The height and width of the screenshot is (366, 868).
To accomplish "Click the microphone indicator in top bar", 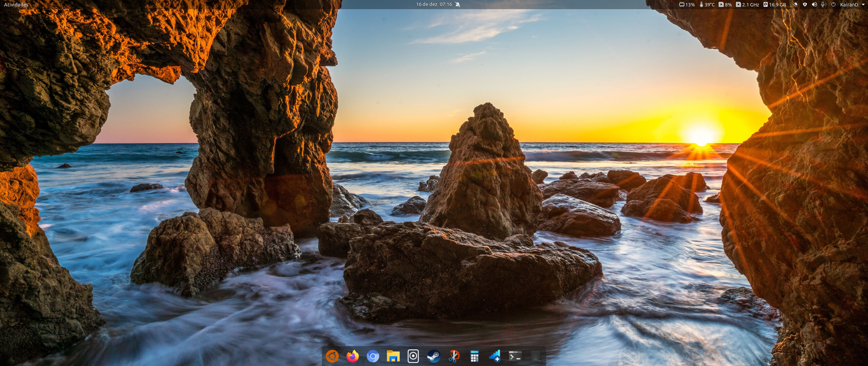I will click(823, 5).
